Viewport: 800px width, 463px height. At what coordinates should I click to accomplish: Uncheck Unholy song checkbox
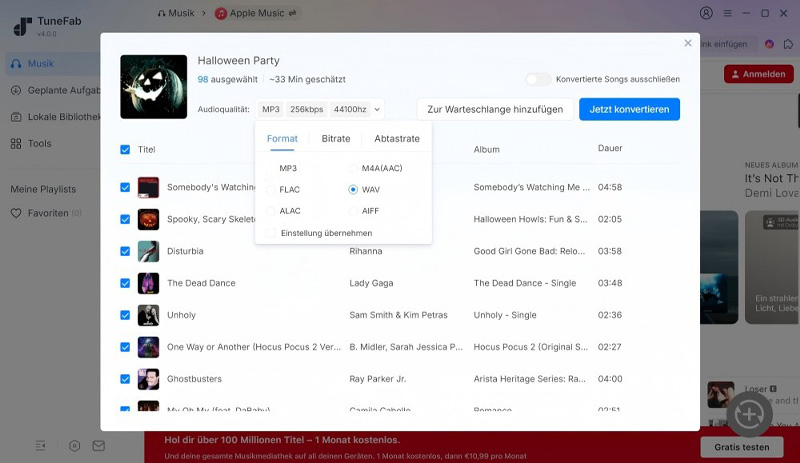(x=125, y=315)
